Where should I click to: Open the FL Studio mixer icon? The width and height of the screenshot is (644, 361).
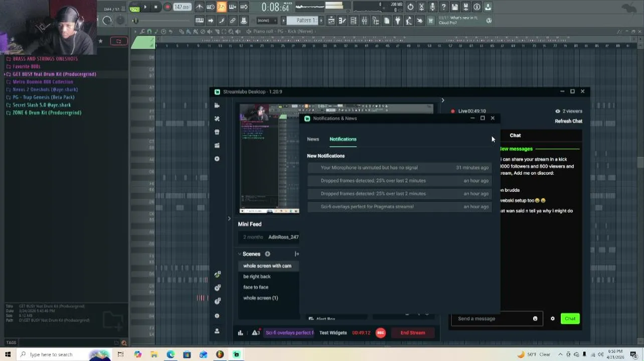pos(365,21)
